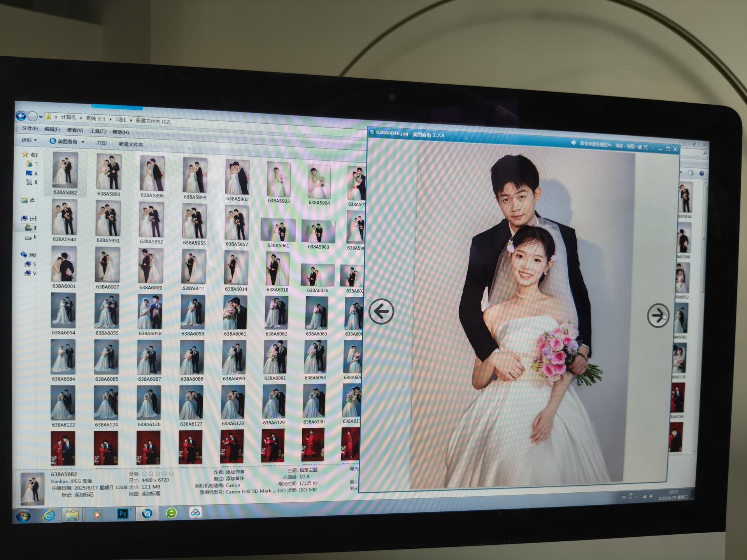Select thumbnail 638A5903

click(x=279, y=182)
